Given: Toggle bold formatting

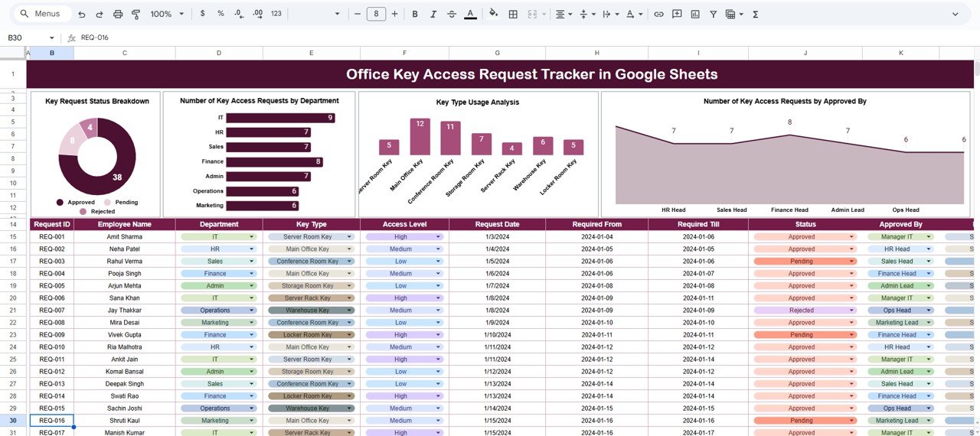Looking at the screenshot, I should 415,14.
